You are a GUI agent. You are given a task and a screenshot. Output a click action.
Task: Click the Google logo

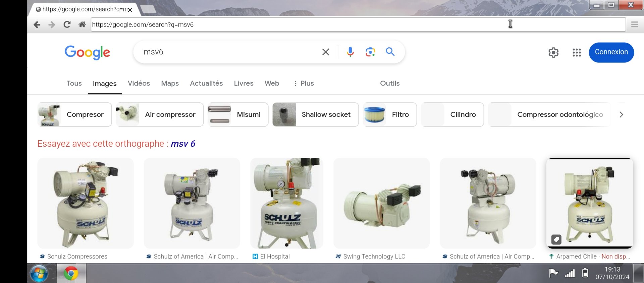87,52
